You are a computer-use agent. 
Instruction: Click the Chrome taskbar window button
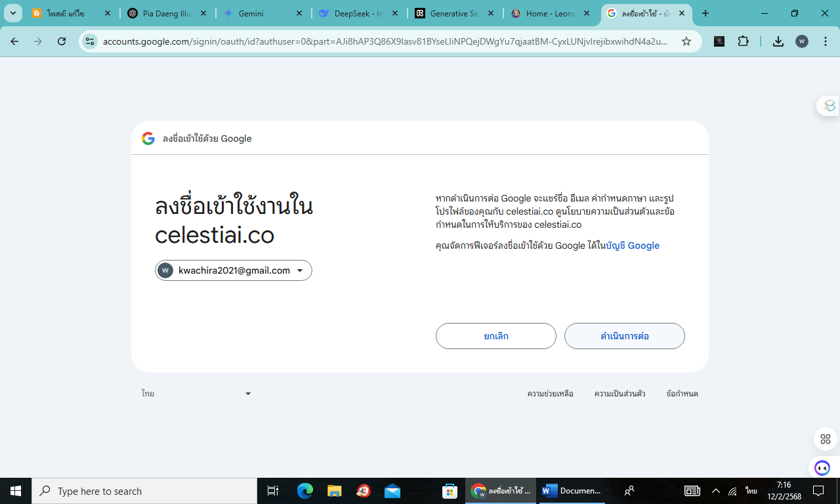pos(502,491)
